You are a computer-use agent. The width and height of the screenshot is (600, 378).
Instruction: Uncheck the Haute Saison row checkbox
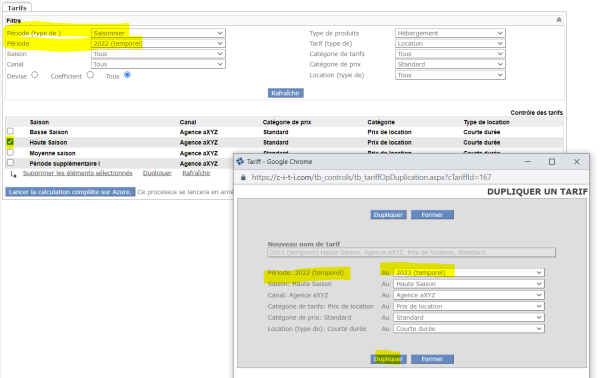[x=10, y=142]
